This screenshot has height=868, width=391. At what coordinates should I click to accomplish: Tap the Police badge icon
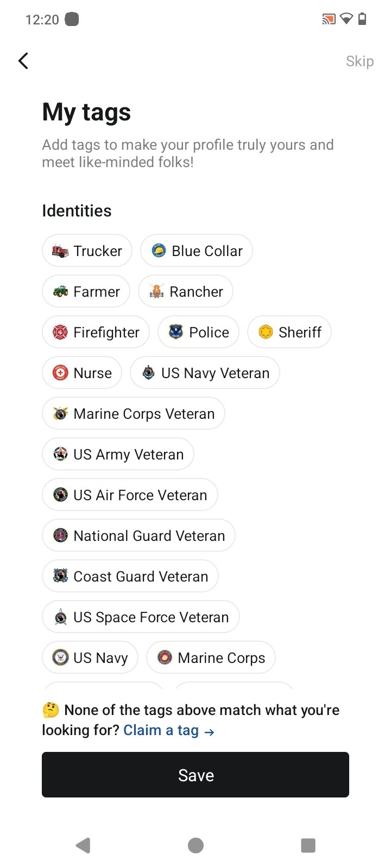pyautogui.click(x=176, y=332)
